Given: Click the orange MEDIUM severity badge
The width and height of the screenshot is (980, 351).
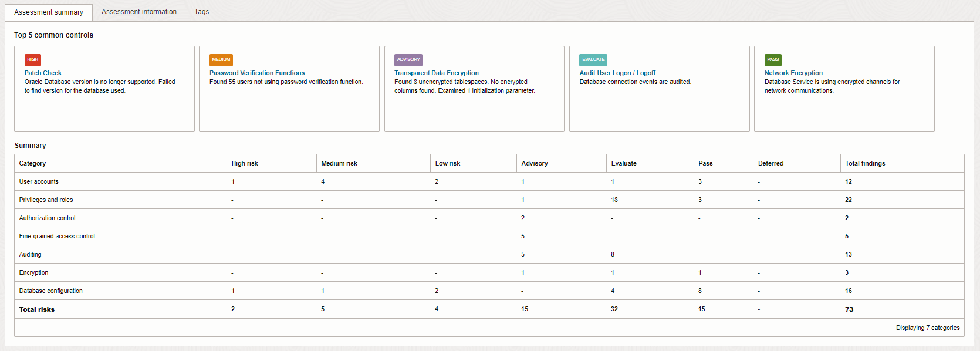Looking at the screenshot, I should [x=221, y=60].
